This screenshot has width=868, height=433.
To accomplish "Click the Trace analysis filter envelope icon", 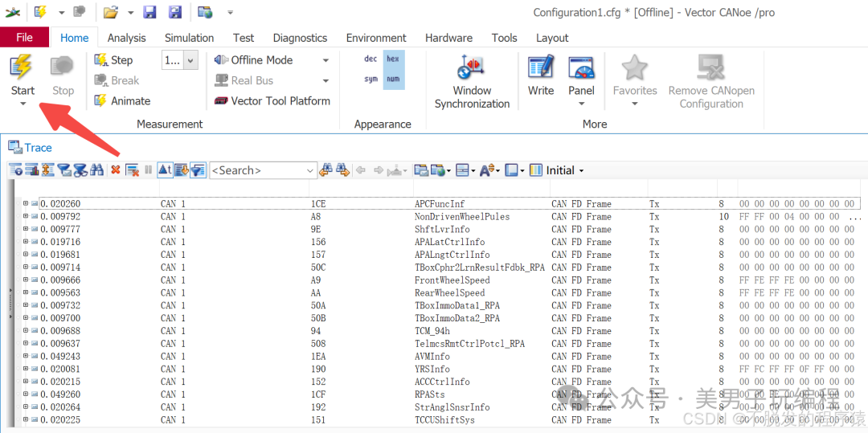I will 65,170.
